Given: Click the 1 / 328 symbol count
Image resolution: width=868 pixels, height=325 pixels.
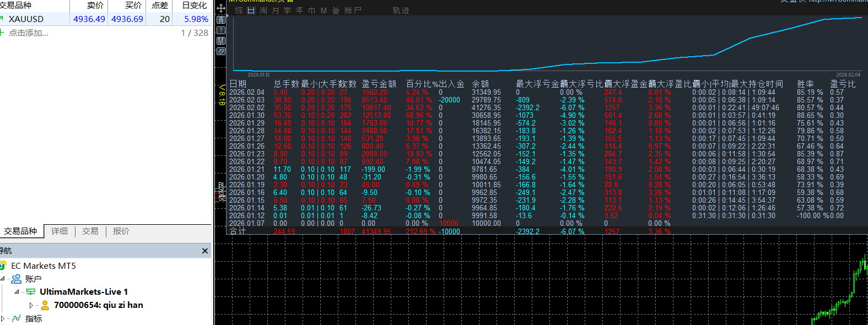Looking at the screenshot, I should point(195,33).
